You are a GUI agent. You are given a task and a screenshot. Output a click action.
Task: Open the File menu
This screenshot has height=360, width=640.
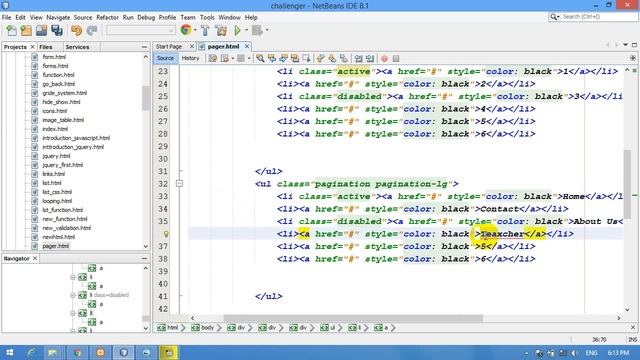pos(7,18)
